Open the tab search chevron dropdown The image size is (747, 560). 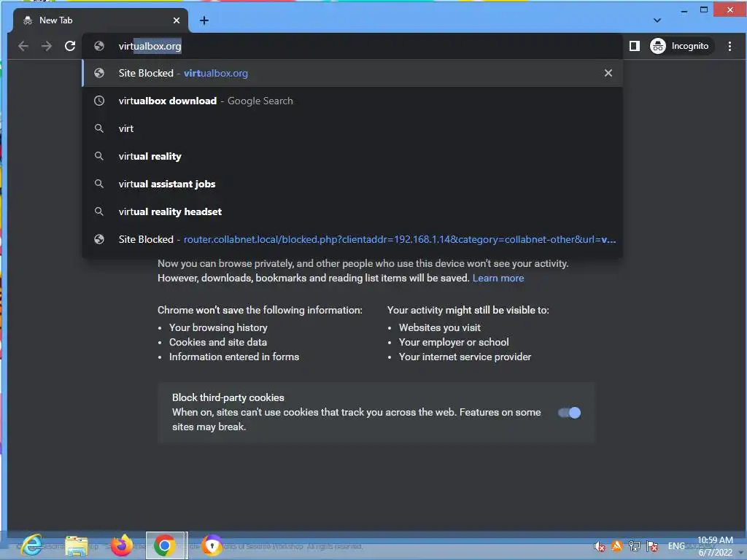click(657, 20)
